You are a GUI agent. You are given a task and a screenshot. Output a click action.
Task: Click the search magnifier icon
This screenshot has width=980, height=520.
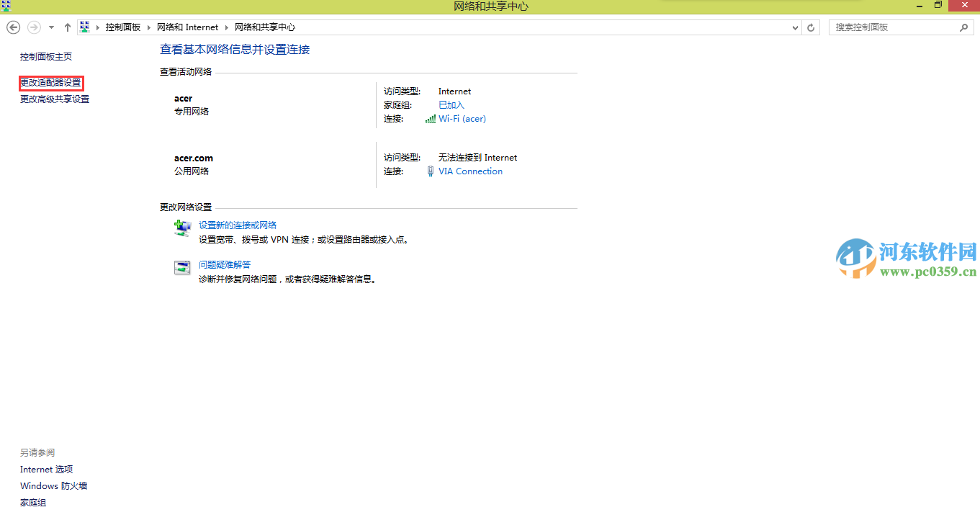[x=964, y=27]
